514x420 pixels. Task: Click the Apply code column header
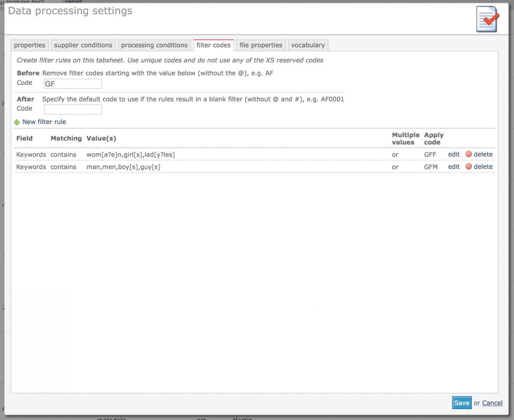coord(433,138)
